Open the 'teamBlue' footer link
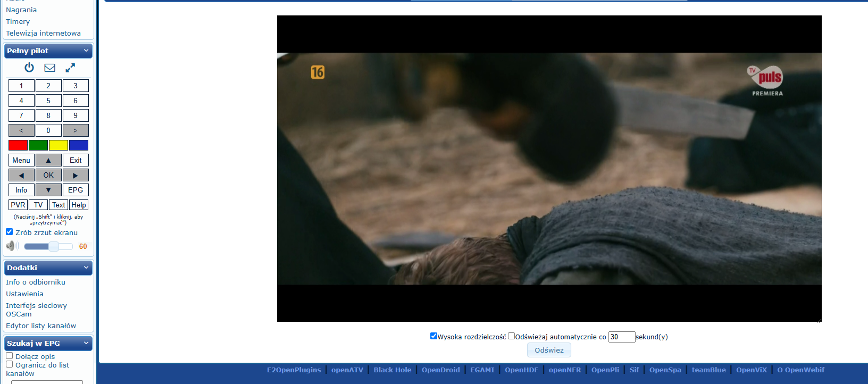The width and height of the screenshot is (868, 384). click(709, 370)
